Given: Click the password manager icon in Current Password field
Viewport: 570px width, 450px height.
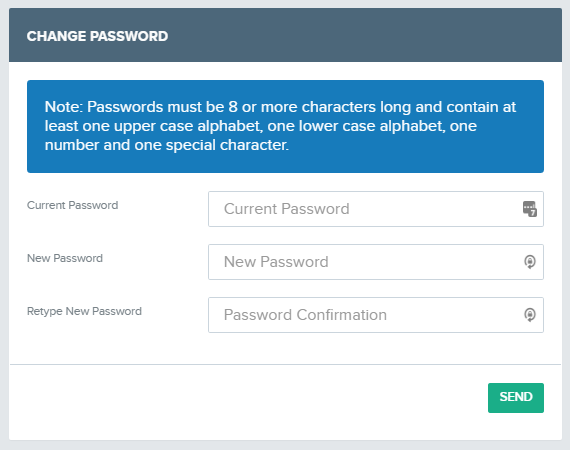Looking at the screenshot, I should [x=530, y=209].
